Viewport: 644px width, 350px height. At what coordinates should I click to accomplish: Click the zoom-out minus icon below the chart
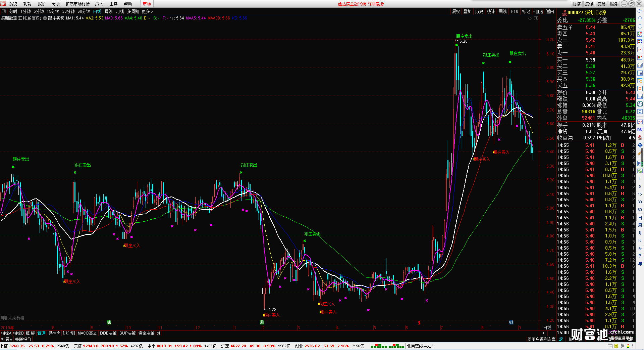tap(552, 333)
